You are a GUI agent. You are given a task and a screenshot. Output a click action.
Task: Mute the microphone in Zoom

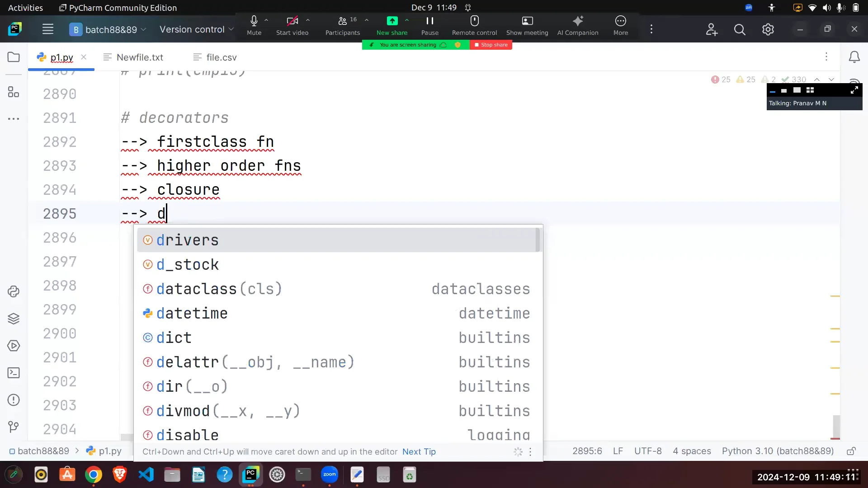(x=254, y=25)
